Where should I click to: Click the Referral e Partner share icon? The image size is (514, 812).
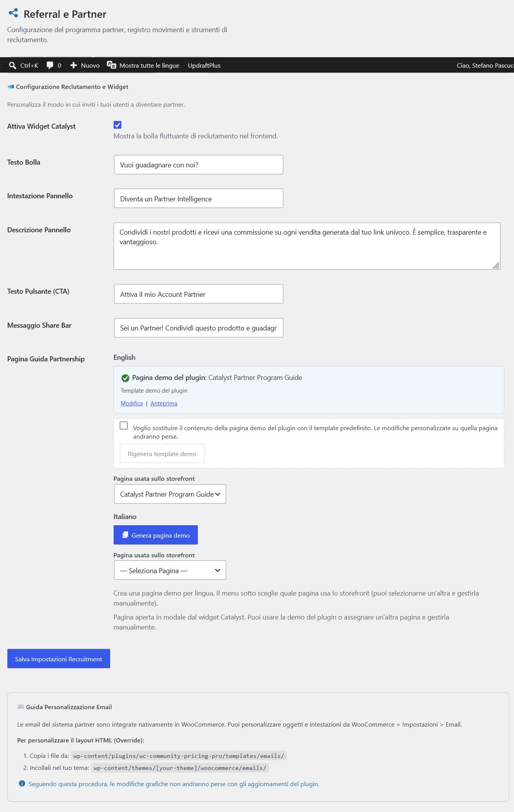(x=13, y=13)
